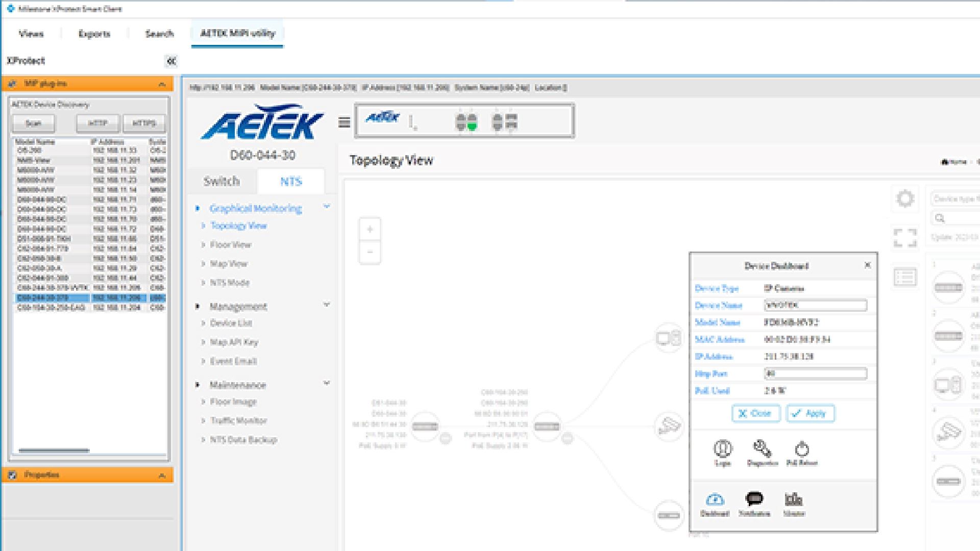Select C60-104-30-250 switch node in topology

tap(547, 427)
